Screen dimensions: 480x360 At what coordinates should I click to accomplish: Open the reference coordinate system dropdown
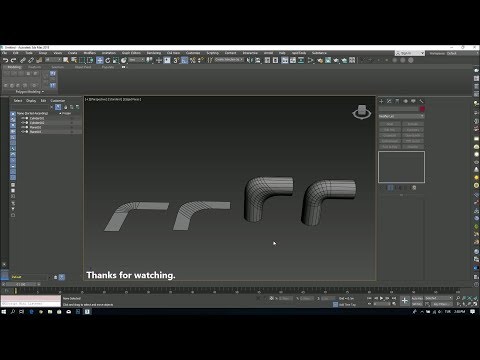coord(137,60)
